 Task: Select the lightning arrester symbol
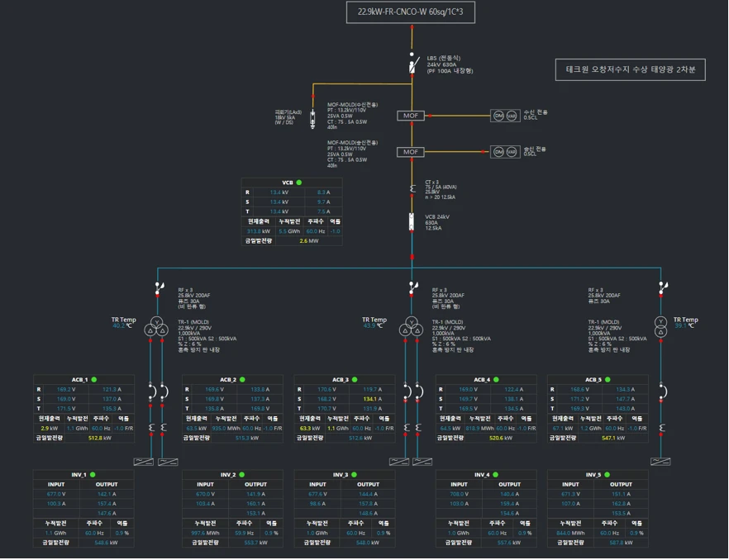[313, 120]
